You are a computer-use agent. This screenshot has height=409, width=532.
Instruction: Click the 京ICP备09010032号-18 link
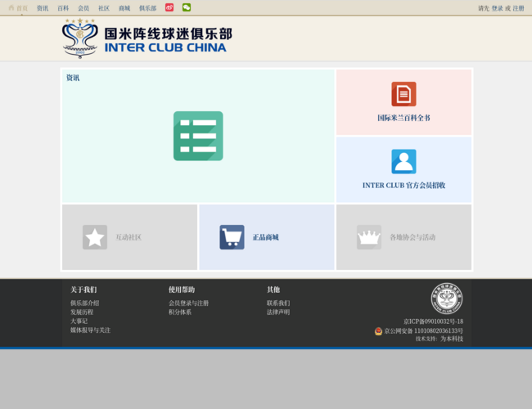point(433,321)
